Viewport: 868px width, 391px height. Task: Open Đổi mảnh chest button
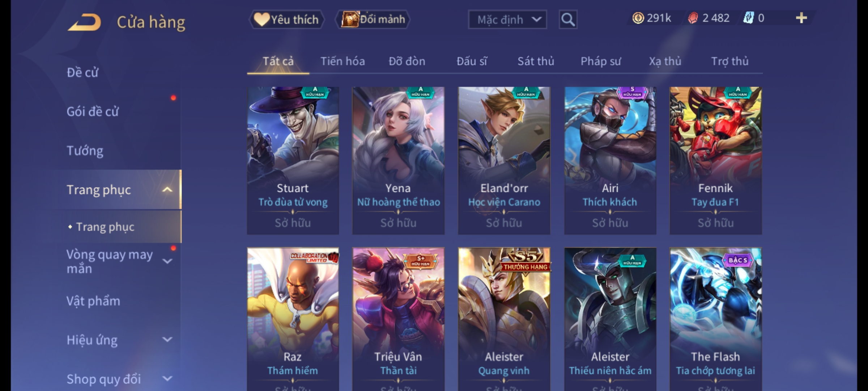pos(373,19)
